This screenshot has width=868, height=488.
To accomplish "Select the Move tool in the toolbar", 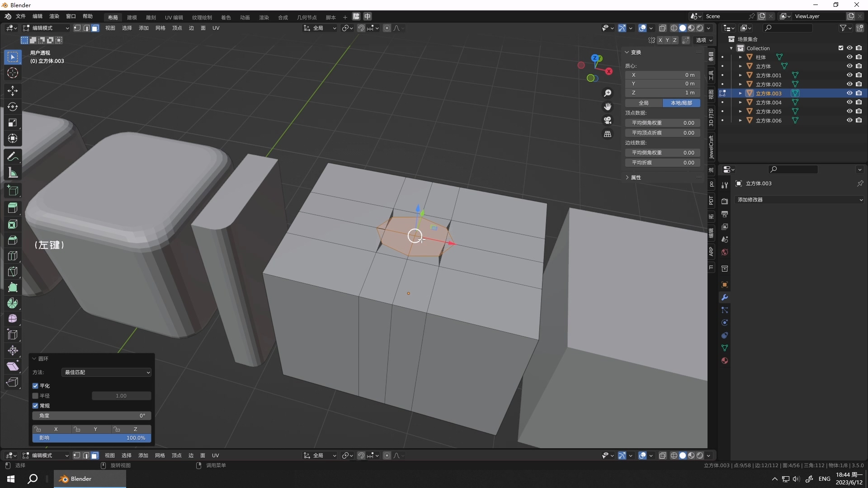I will click(13, 91).
